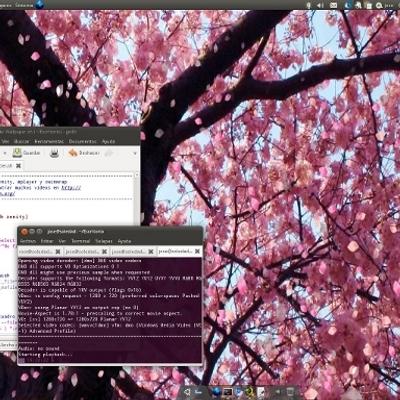Click the magnifier search tray icon

[x=379, y=5]
